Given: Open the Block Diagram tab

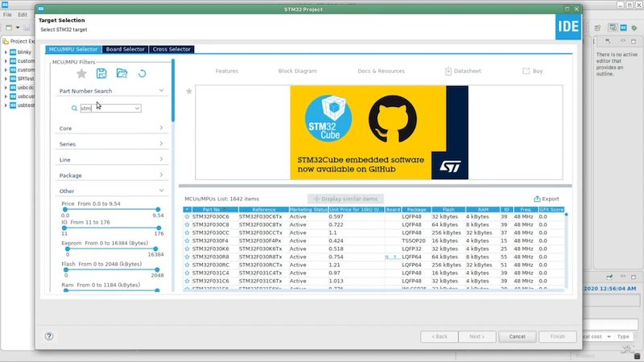Looking at the screenshot, I should coord(297,71).
